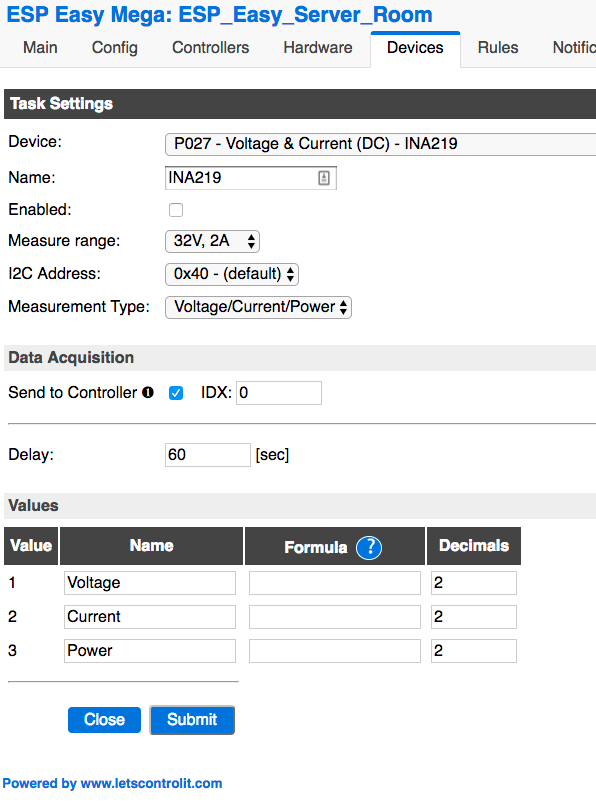Open the Measurement Type dropdown
This screenshot has height=808, width=596.
pyautogui.click(x=258, y=307)
